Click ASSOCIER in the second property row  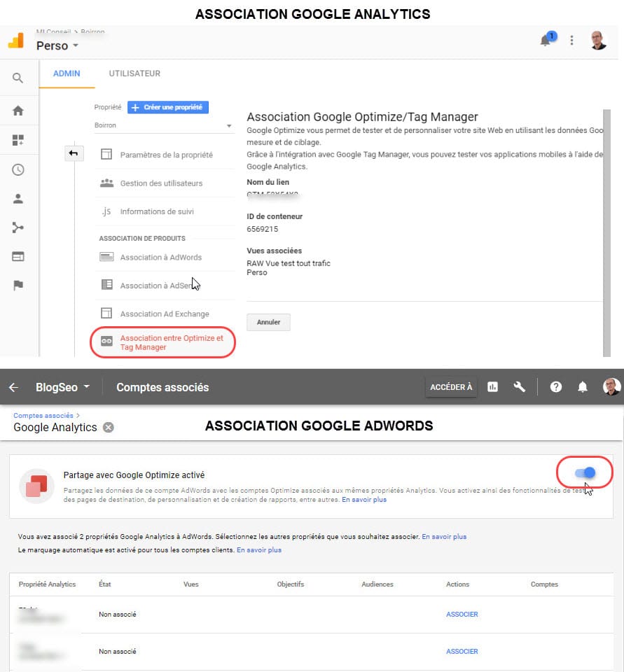coord(462,651)
